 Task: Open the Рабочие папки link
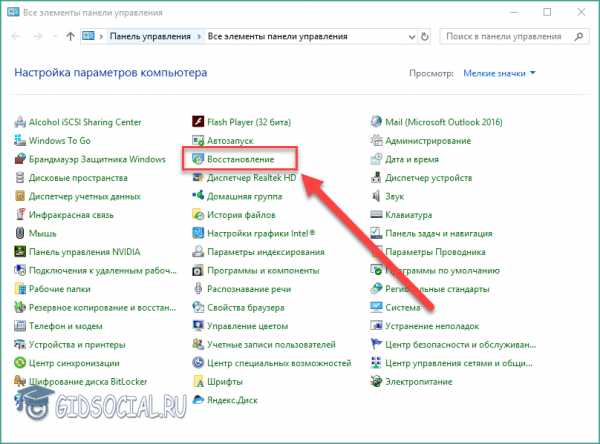point(60,289)
